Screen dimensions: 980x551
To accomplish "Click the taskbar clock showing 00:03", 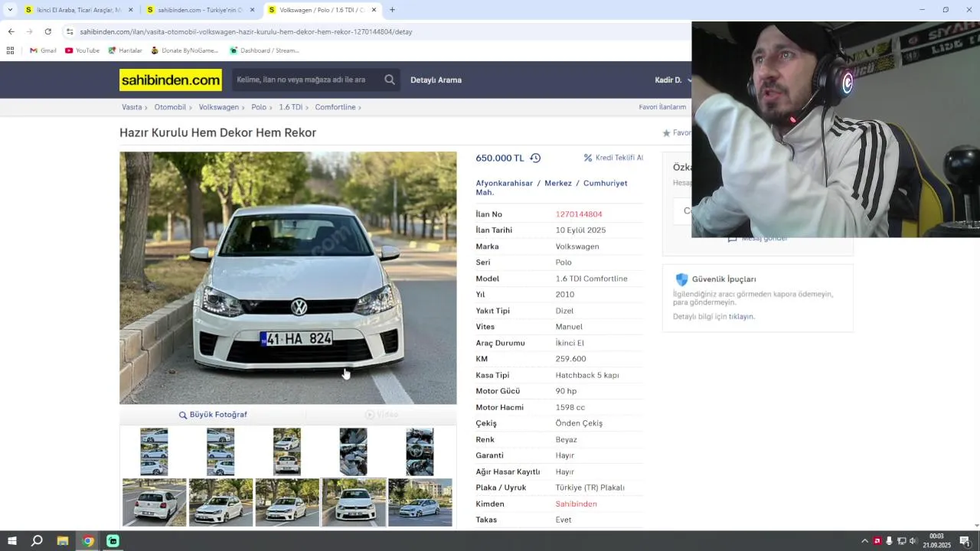I will [x=936, y=541].
